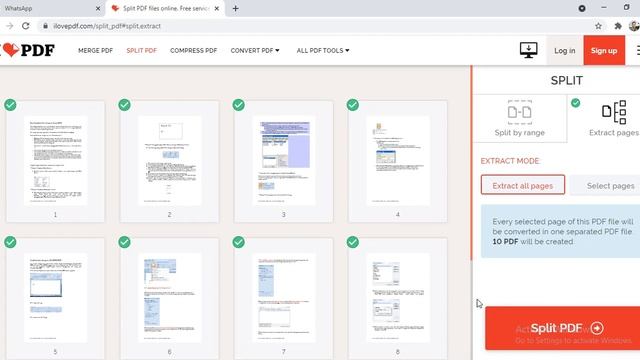This screenshot has height=360, width=640.
Task: Click the Extract pages icon
Action: point(614,112)
